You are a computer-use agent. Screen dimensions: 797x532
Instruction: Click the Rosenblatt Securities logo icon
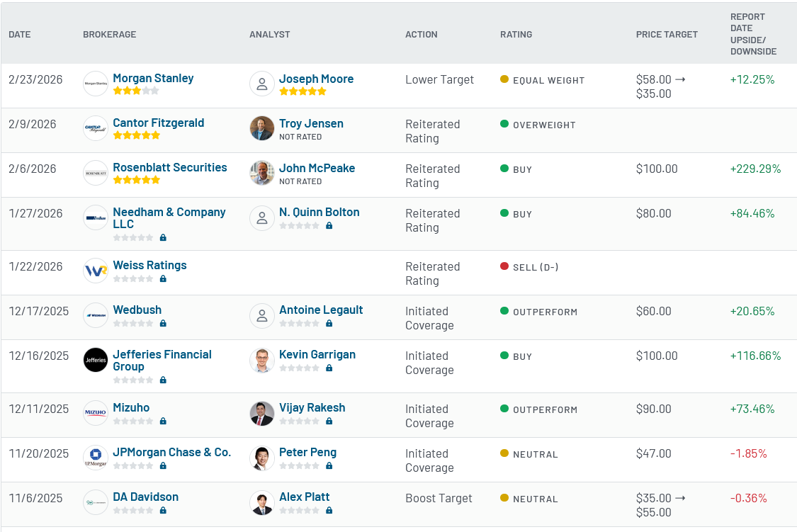pos(96,173)
